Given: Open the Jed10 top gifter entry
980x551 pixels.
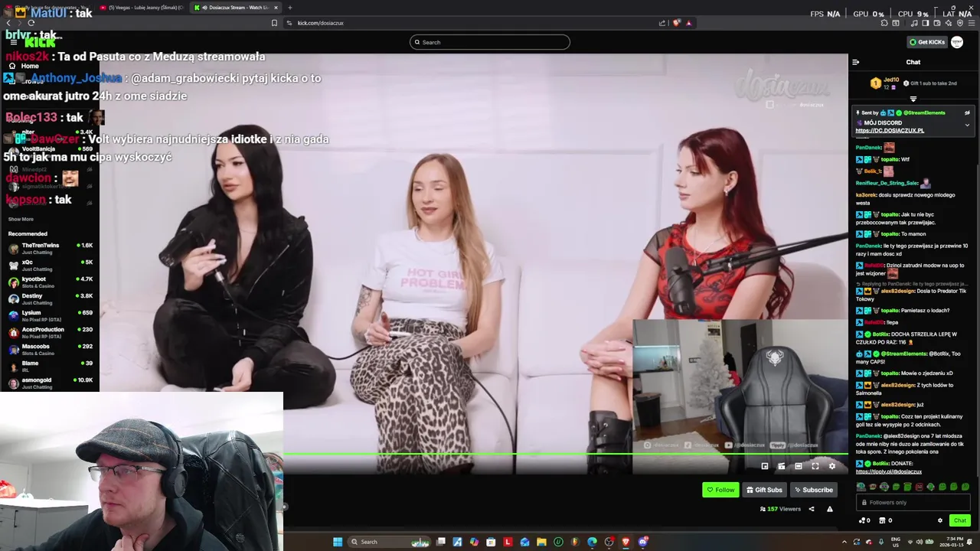Looking at the screenshot, I should coord(885,83).
